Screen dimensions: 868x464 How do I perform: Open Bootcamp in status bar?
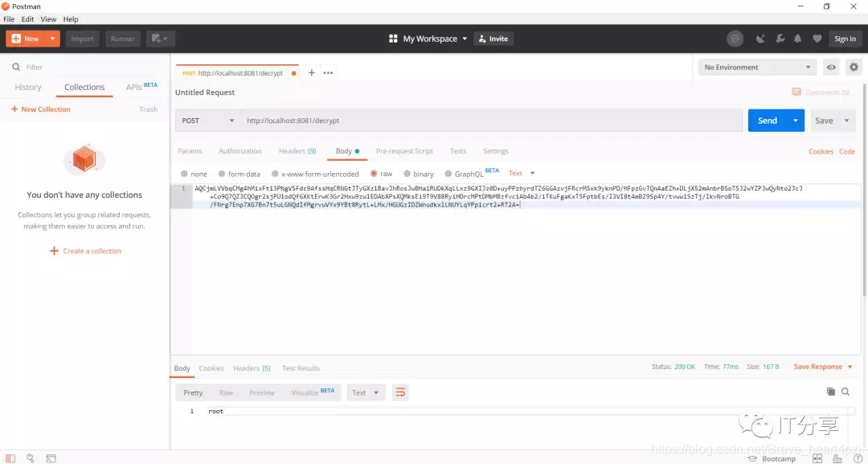click(x=772, y=459)
